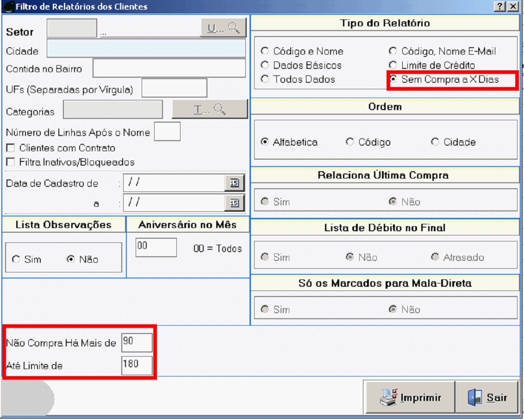Select Todos Dados report type
This screenshot has width=524, height=420.
(x=265, y=79)
